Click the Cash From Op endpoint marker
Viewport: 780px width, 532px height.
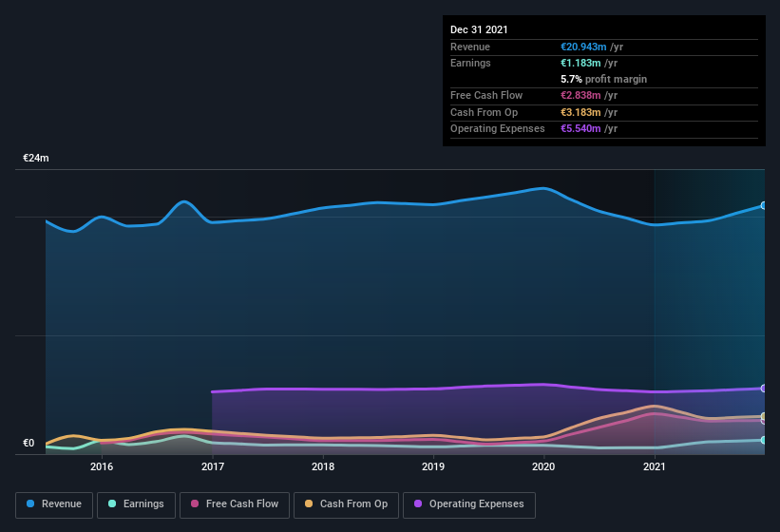tap(764, 416)
